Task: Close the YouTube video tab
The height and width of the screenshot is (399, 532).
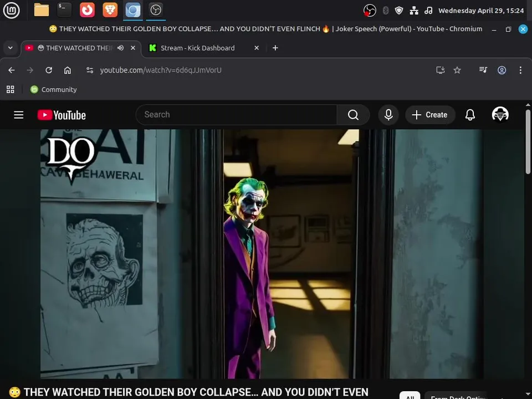Action: point(133,48)
